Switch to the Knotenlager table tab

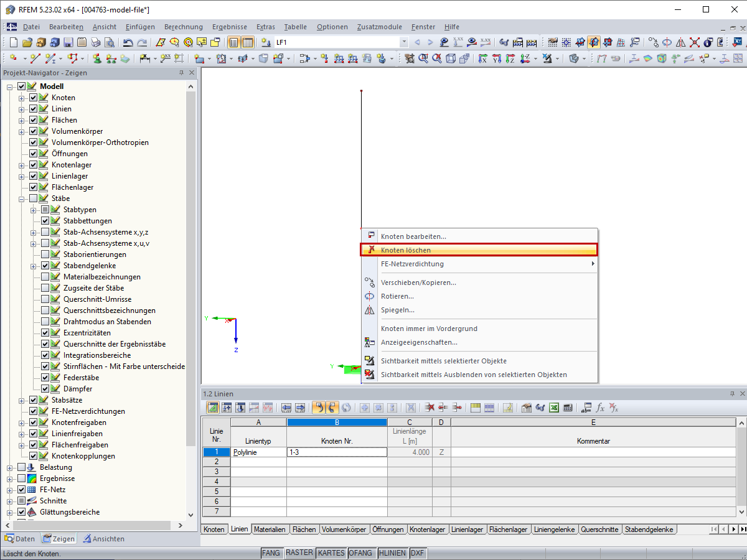tap(428, 530)
